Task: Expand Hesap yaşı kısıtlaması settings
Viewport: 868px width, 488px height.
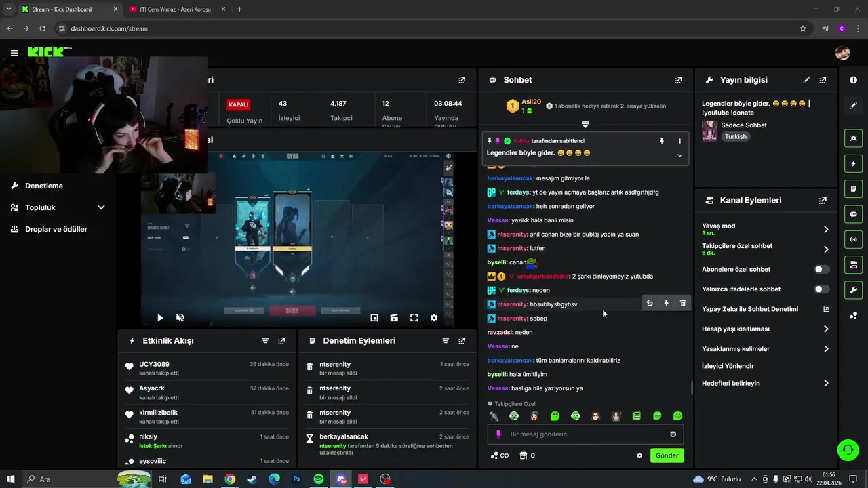Action: 825,329
